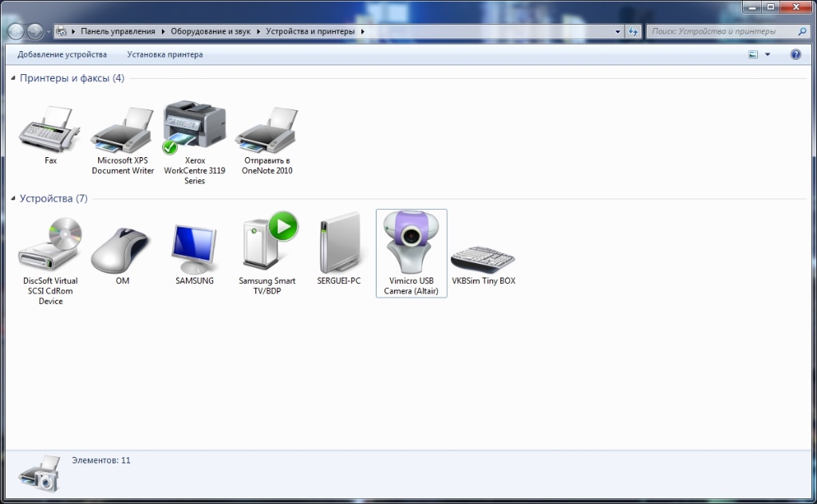The width and height of the screenshot is (817, 504).
Task: Click the search magnifier icon
Action: [802, 31]
